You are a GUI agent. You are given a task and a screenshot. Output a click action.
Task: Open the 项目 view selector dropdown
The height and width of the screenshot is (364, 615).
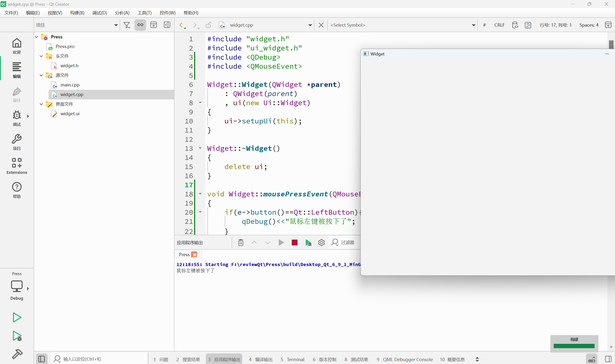77,25
